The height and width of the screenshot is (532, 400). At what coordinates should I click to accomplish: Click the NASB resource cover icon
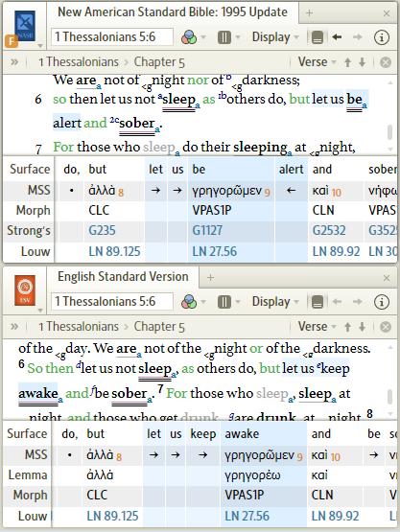click(25, 26)
